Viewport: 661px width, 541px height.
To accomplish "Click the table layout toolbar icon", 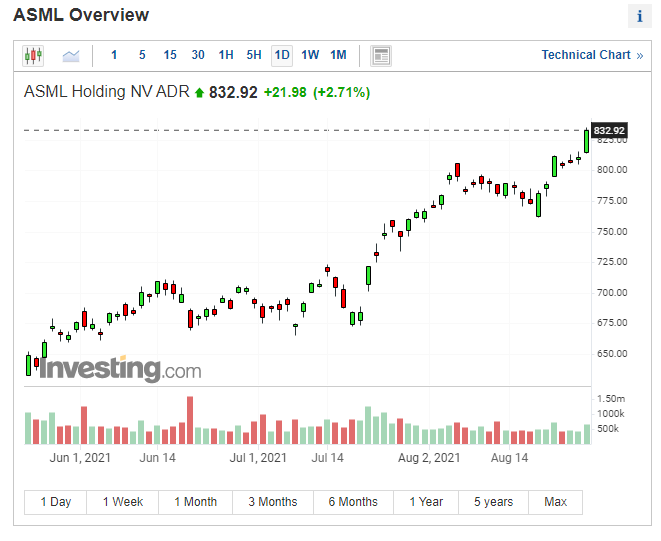I will 381,56.
